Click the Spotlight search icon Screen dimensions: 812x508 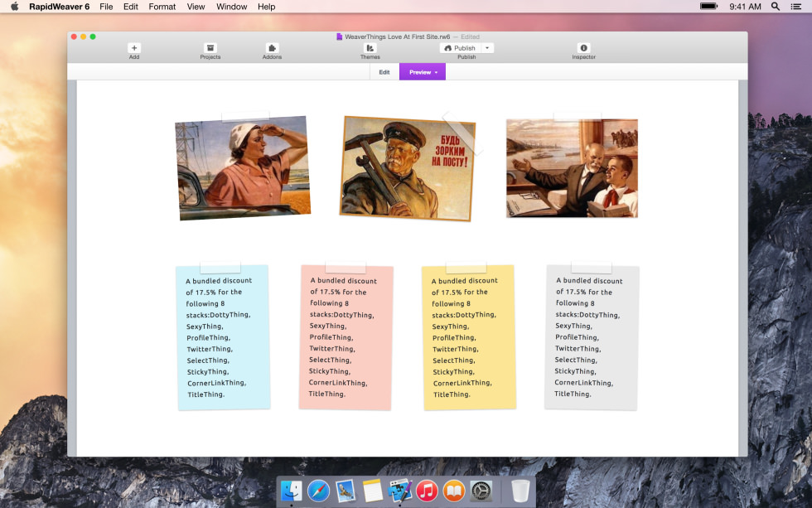776,7
